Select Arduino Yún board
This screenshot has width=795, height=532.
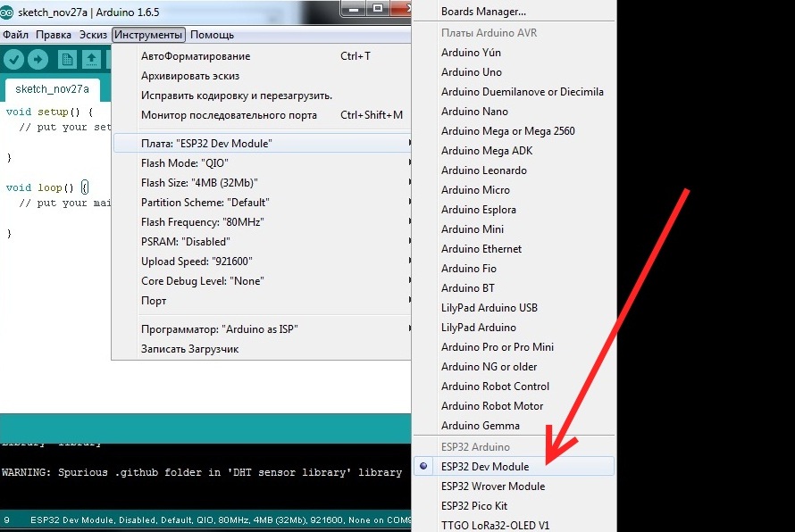click(x=514, y=53)
